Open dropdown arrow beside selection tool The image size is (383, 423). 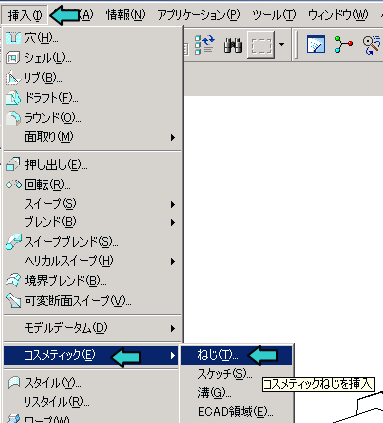282,45
